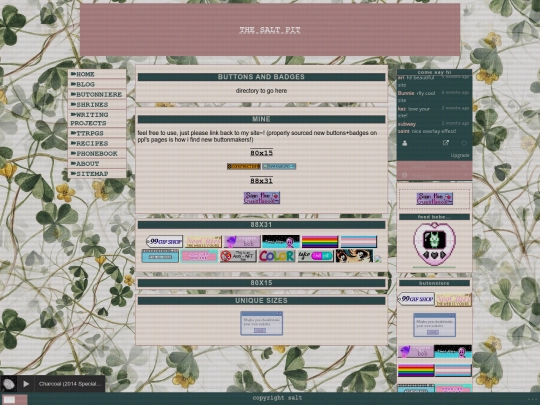Click the Sign the Guestbook button in MINE section
The image size is (540, 405).
pyautogui.click(x=262, y=198)
